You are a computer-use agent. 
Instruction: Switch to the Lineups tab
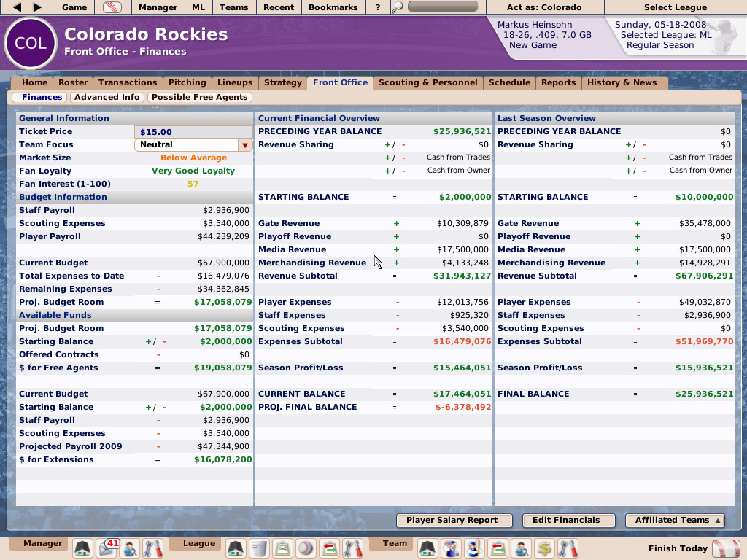tap(235, 82)
